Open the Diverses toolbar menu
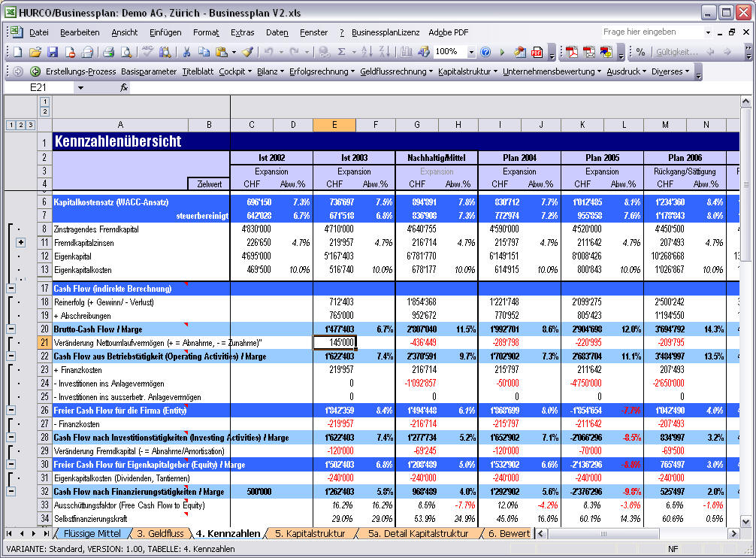This screenshot has width=756, height=558. 670,71
